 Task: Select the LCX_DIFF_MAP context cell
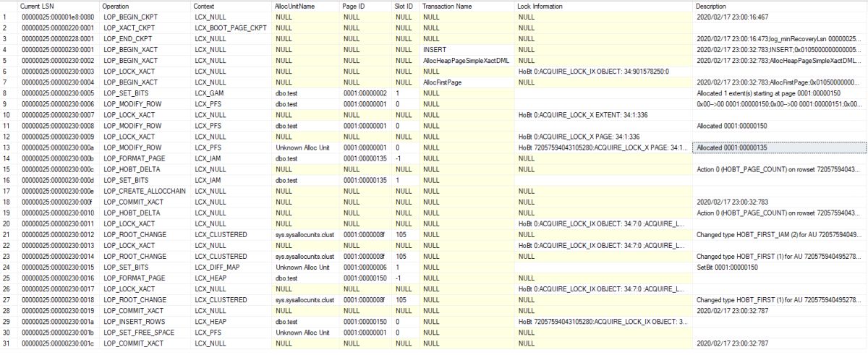(232, 268)
